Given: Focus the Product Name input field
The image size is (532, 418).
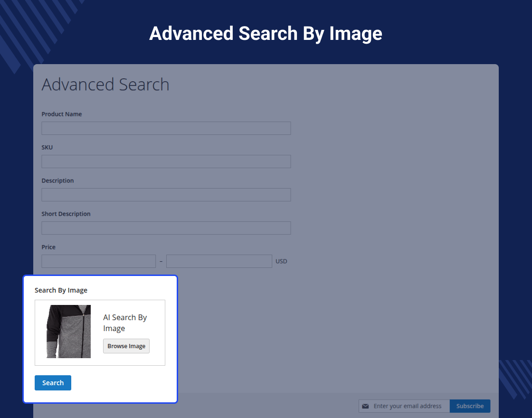Looking at the screenshot, I should tap(166, 128).
